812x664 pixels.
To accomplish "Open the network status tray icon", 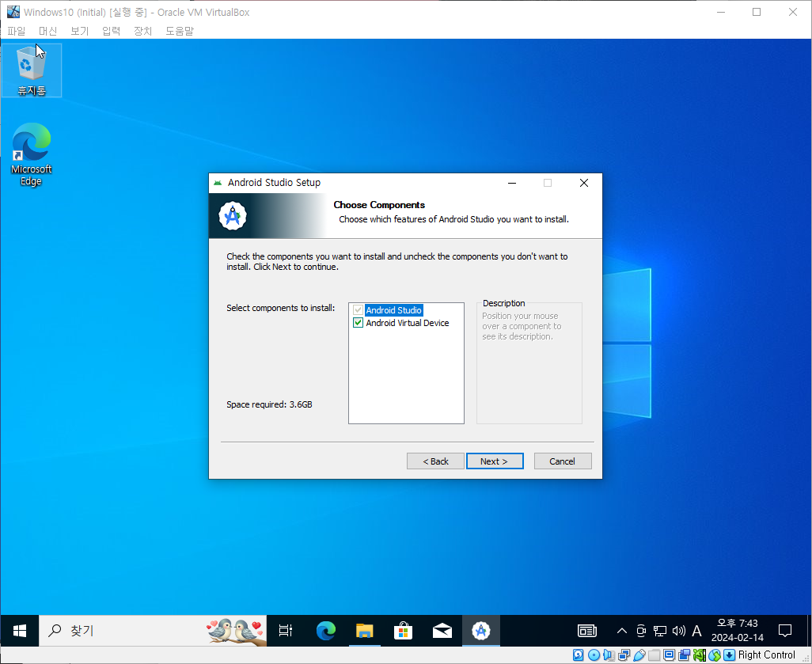I will point(660,630).
